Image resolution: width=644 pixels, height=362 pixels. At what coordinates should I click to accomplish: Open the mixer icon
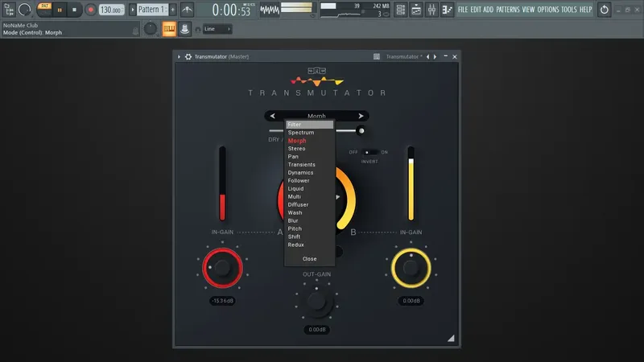point(431,10)
